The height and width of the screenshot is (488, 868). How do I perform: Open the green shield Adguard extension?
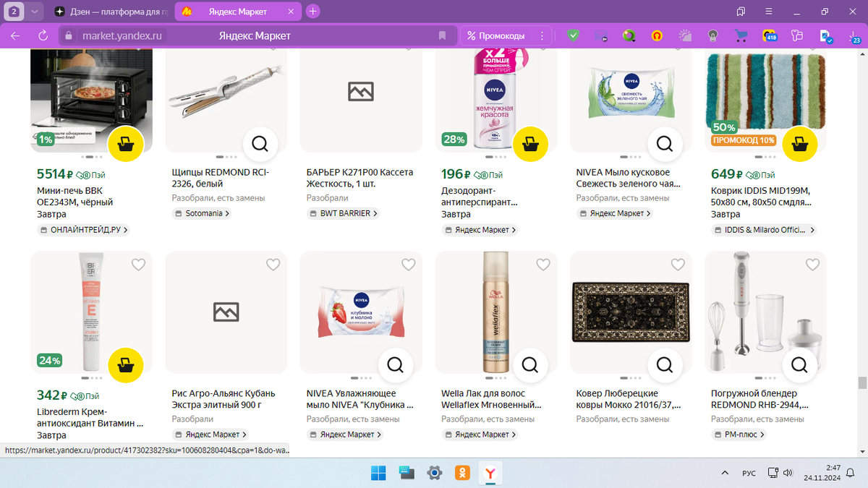(573, 35)
